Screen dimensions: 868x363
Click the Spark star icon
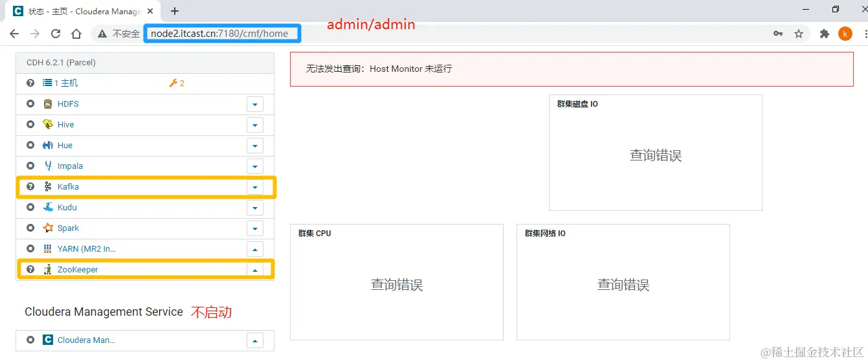click(x=48, y=228)
